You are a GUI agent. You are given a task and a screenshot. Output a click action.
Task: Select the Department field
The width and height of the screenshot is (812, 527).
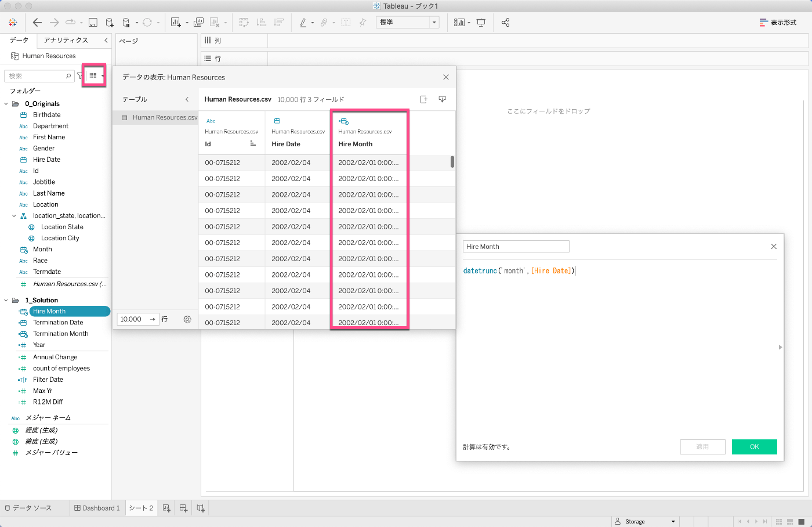50,126
